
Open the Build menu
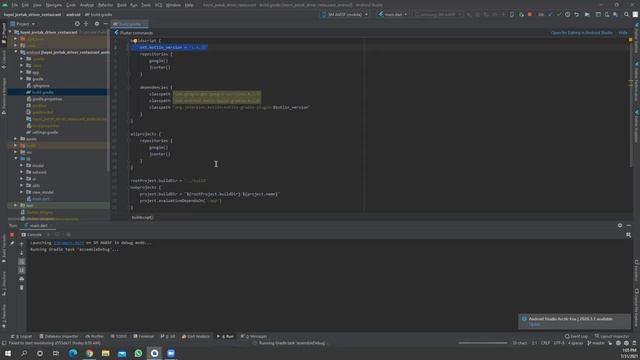(x=122, y=5)
